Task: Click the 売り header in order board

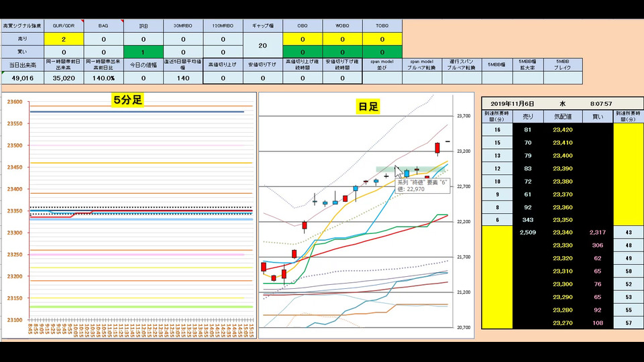Action: coord(528,117)
